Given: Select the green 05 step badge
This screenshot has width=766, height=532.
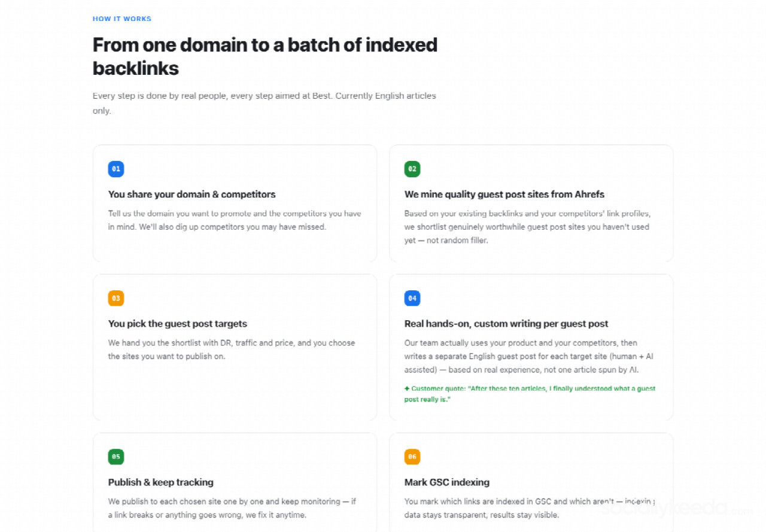Looking at the screenshot, I should click(x=116, y=457).
